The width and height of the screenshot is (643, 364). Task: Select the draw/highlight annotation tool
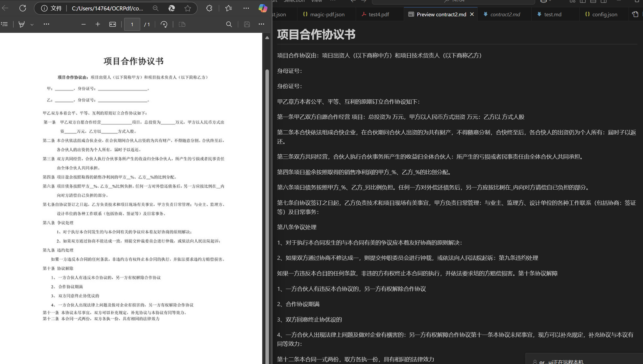(22, 24)
